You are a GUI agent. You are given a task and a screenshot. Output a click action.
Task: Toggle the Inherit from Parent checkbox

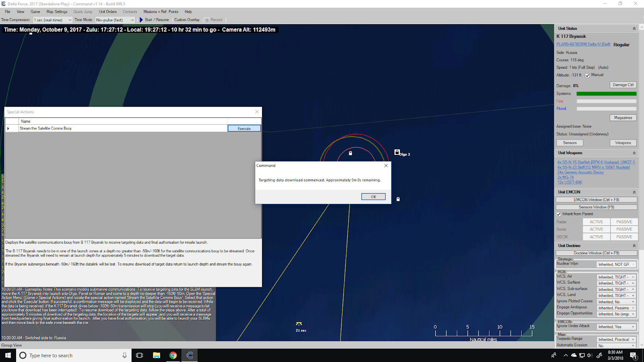559,214
